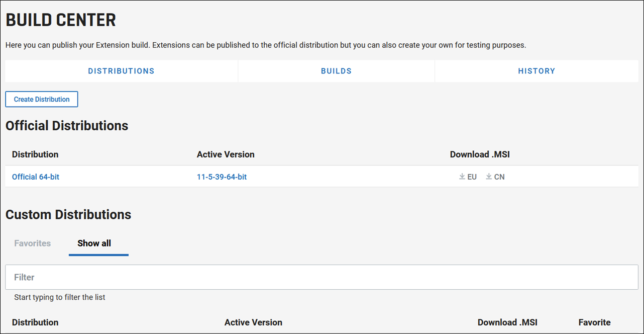Click the Active Version header in official table
Viewport: 644px width, 334px height.
226,154
